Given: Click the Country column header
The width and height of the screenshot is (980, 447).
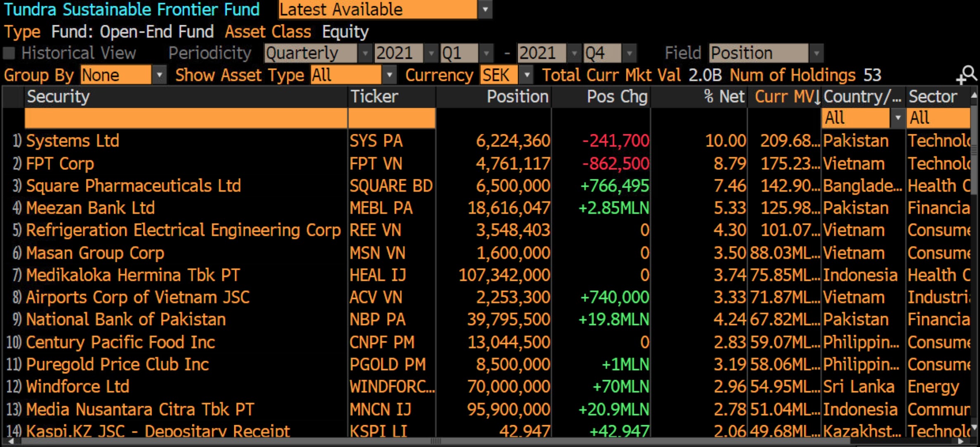Looking at the screenshot, I should 863,97.
